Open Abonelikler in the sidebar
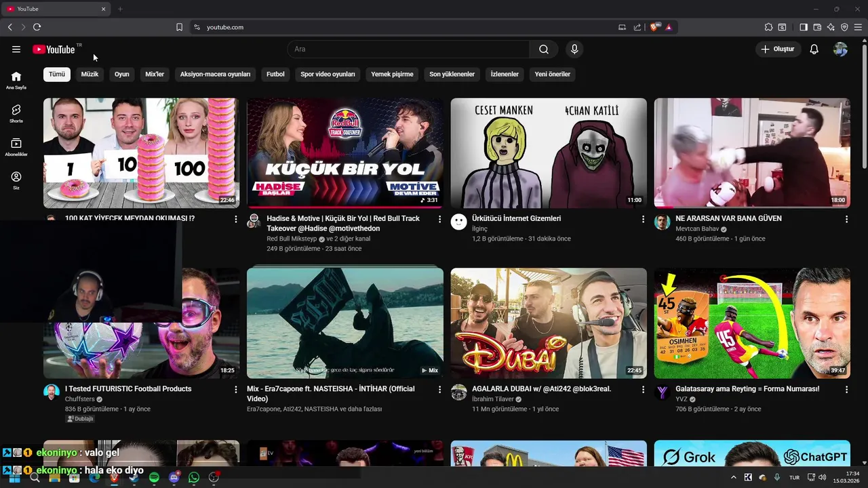 pos(16,147)
